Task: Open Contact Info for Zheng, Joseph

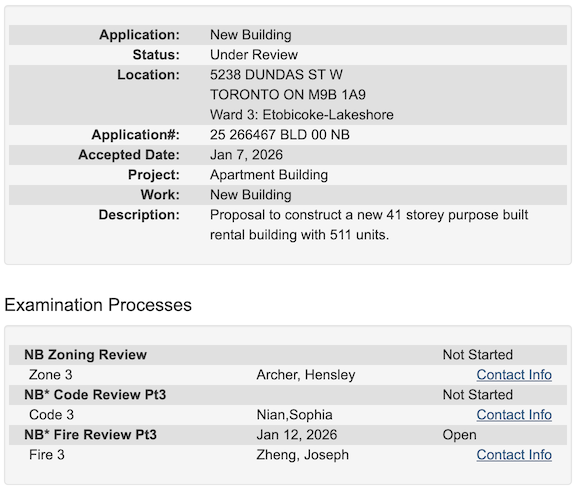Action: coord(514,455)
